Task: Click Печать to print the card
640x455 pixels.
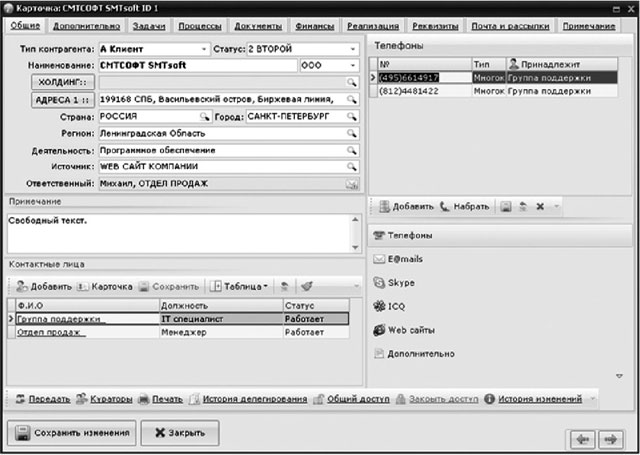Action: [160, 399]
